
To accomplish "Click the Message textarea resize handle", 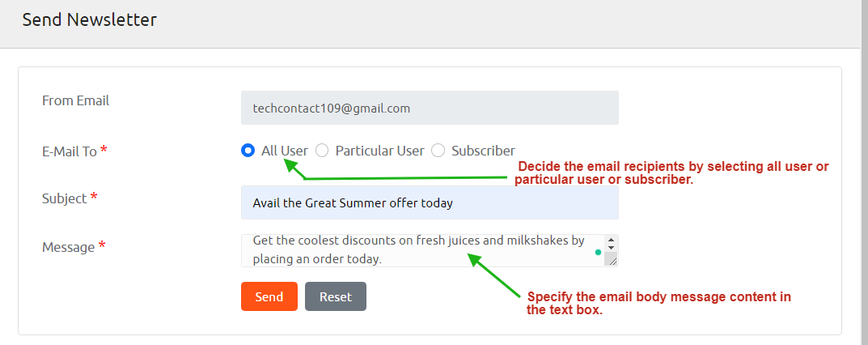I will click(x=611, y=260).
